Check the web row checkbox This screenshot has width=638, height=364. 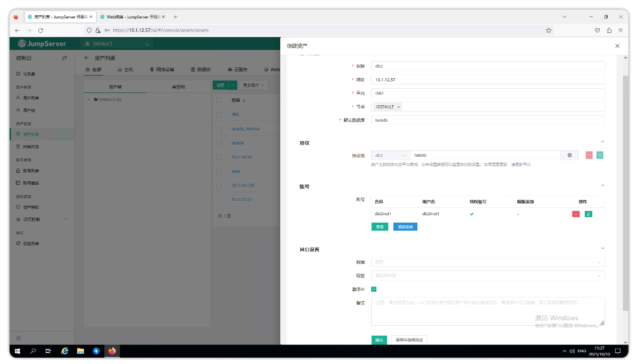(x=219, y=171)
